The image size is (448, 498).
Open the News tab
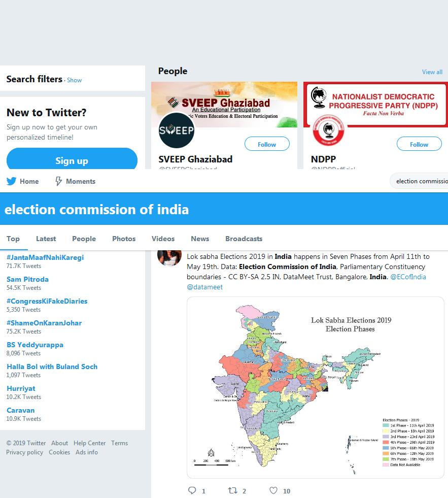click(x=200, y=239)
